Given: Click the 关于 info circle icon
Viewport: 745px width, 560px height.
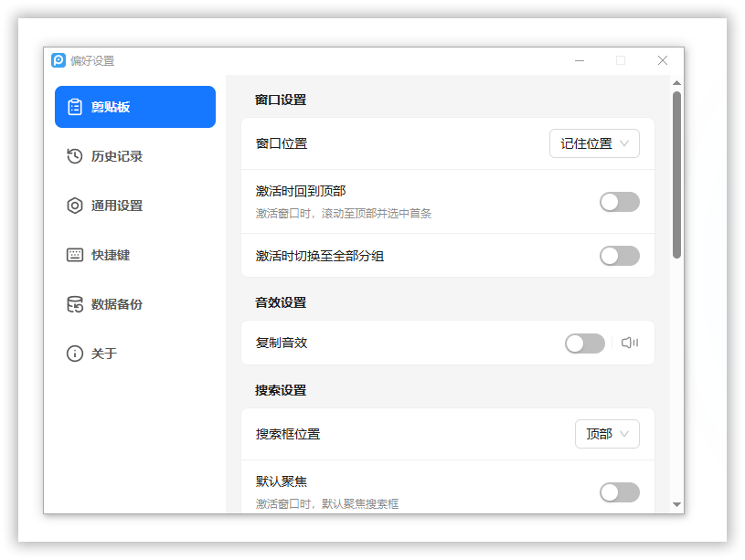Looking at the screenshot, I should tap(75, 354).
